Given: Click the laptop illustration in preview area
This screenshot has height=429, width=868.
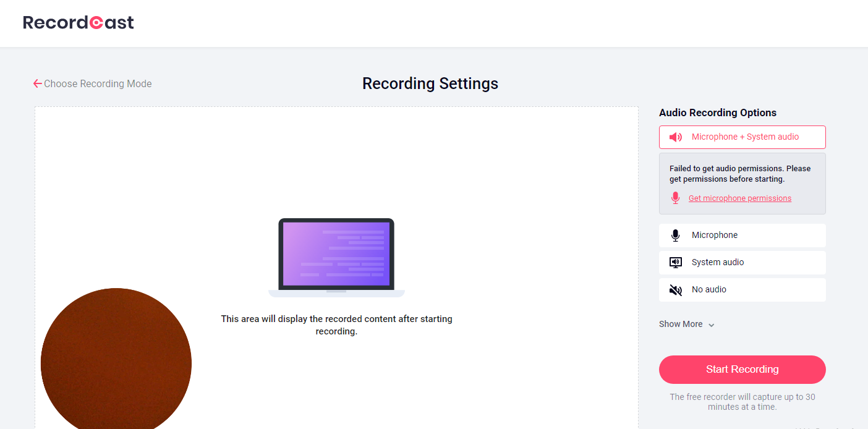Looking at the screenshot, I should 336,258.
